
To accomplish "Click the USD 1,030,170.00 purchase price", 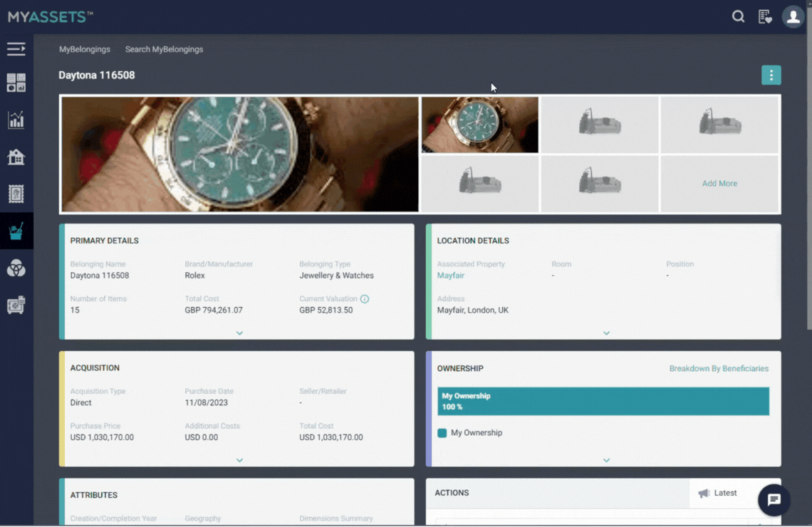I will (x=102, y=437).
